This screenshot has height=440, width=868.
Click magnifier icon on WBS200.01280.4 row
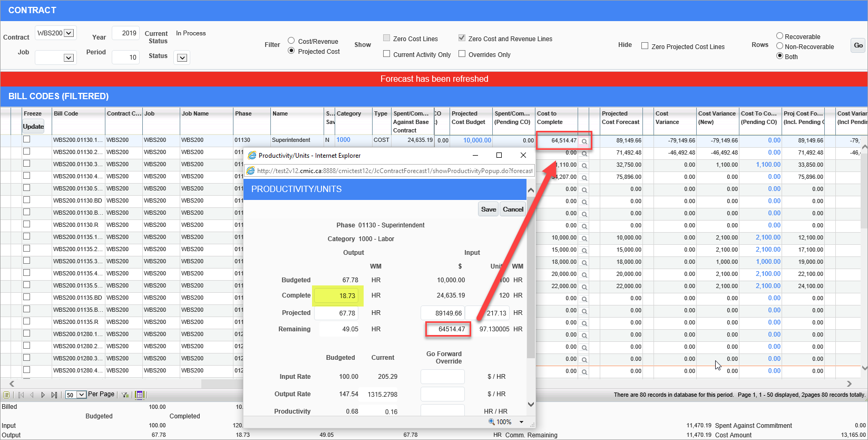(584, 371)
